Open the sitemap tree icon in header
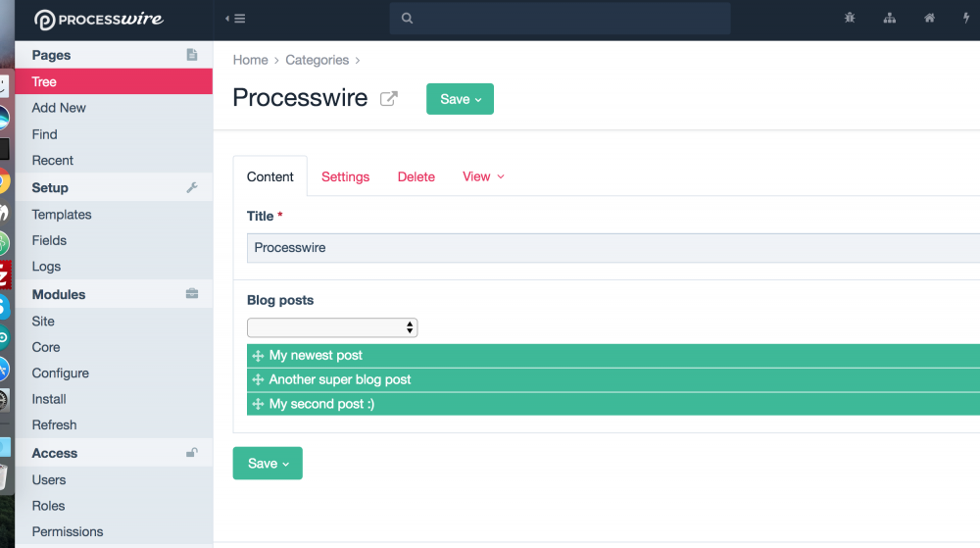The image size is (980, 548). pyautogui.click(x=890, y=19)
